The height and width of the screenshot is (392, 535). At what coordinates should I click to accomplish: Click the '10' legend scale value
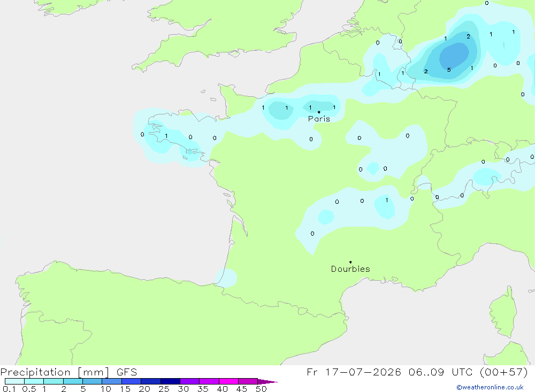tap(106, 389)
